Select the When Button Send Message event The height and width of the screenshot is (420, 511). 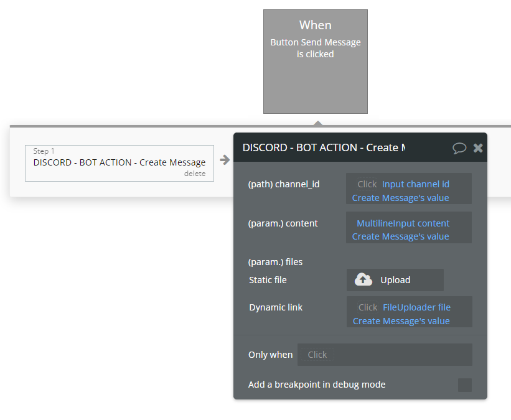[316, 62]
